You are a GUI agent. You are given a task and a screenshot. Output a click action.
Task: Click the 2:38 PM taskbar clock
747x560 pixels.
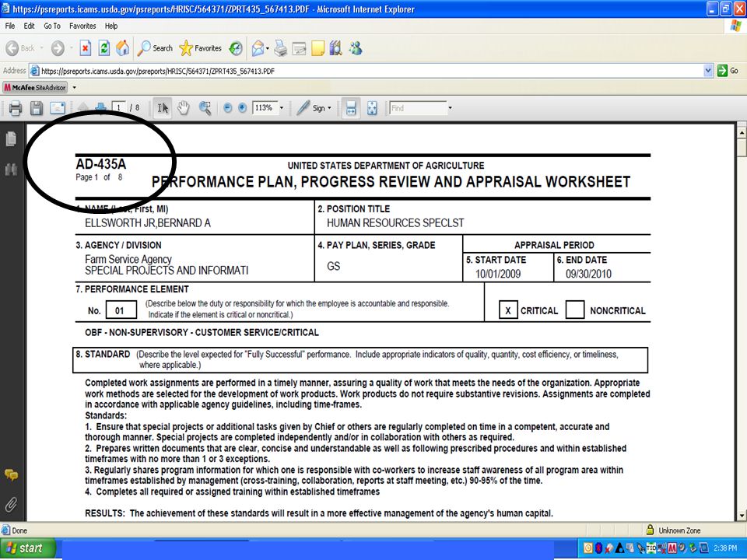725,548
